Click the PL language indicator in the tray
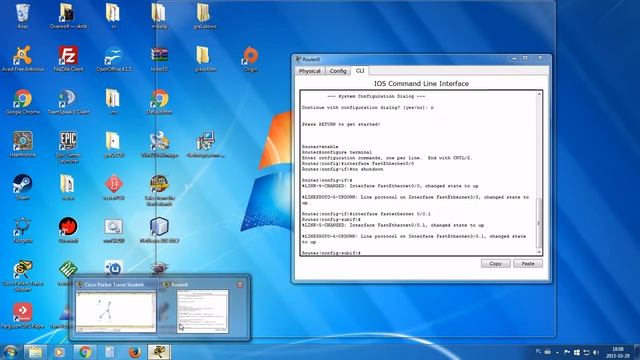640x360 pixels. click(538, 351)
